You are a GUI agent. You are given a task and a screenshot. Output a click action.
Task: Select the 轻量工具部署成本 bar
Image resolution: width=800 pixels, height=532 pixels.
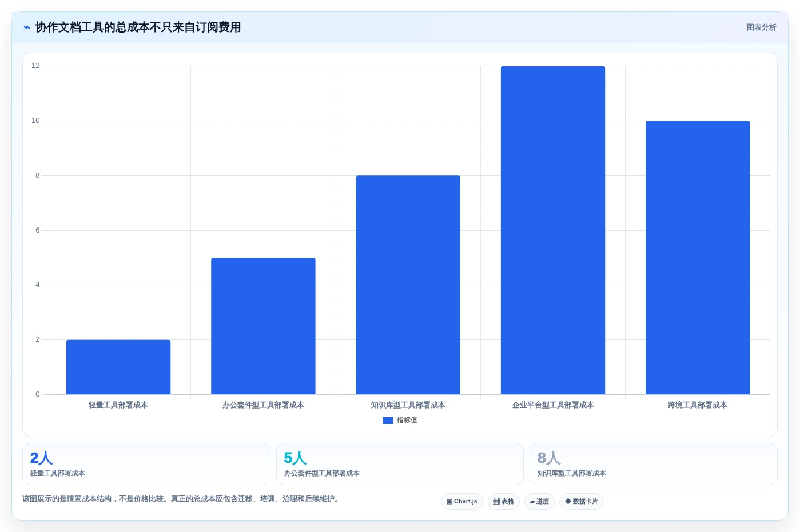point(118,367)
